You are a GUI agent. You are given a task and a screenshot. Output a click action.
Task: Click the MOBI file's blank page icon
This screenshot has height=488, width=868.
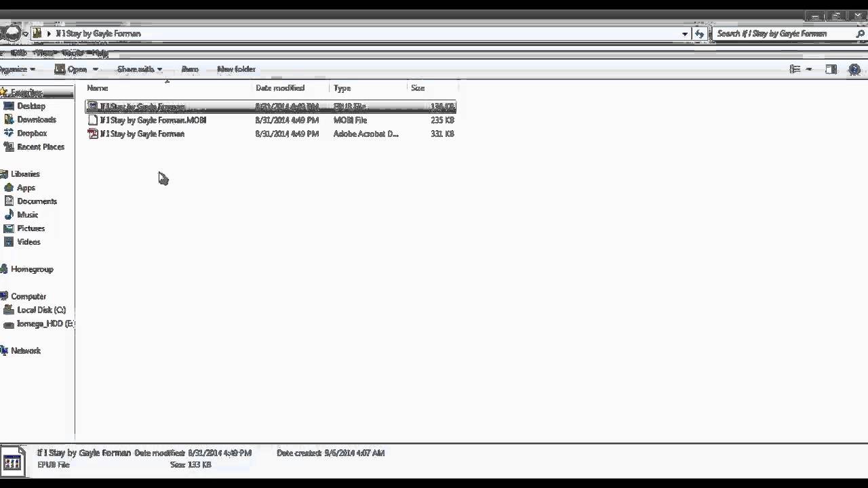(x=93, y=120)
